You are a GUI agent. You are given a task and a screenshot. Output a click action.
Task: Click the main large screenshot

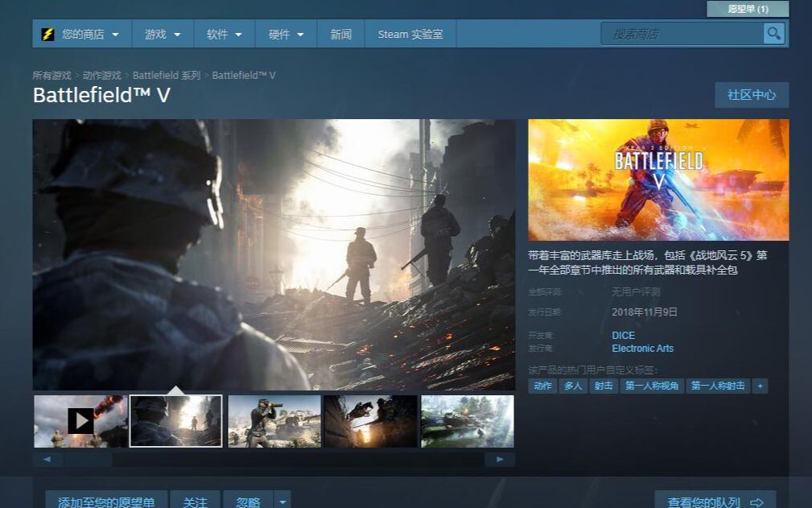click(x=274, y=254)
